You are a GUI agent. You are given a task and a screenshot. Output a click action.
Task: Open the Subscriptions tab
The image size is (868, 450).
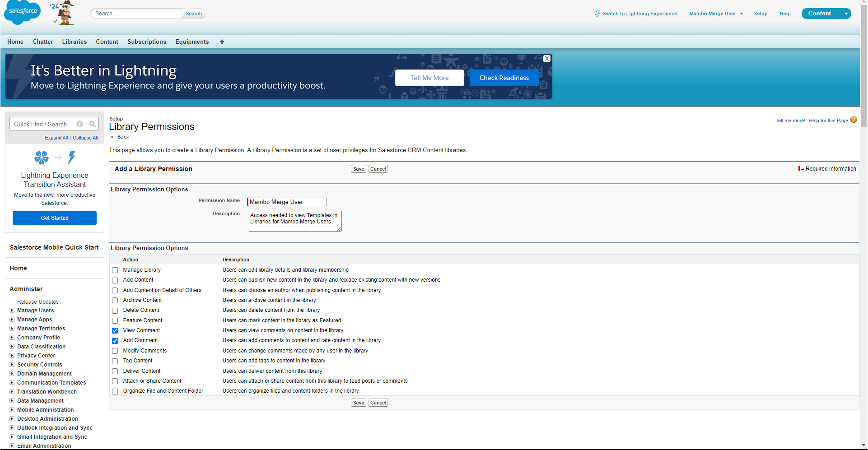(x=146, y=42)
